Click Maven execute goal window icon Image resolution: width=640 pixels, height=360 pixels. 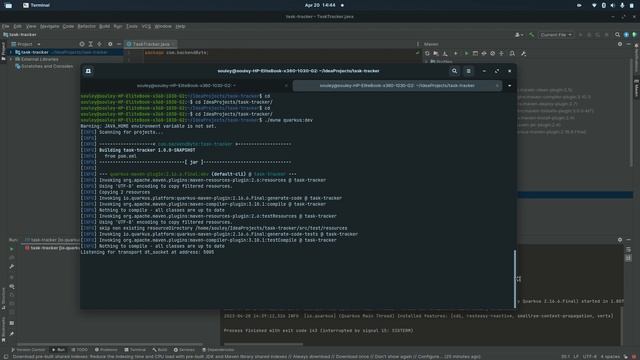[475, 53]
